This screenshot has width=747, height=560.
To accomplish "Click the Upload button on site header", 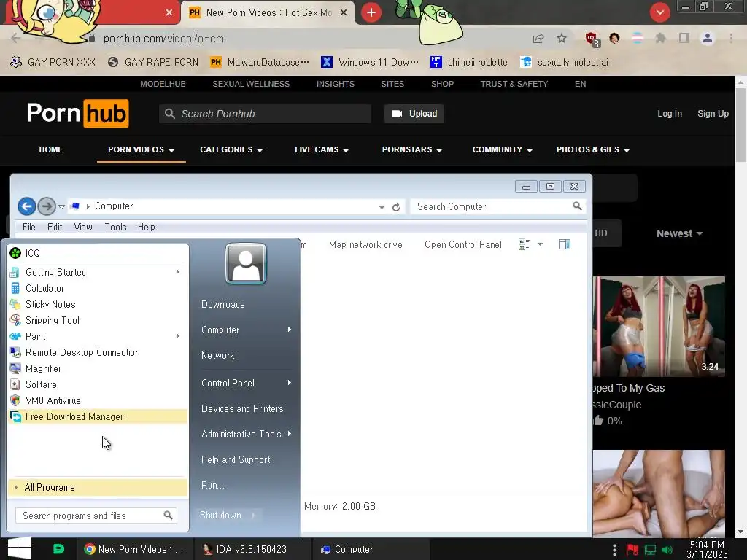I will 414,114.
